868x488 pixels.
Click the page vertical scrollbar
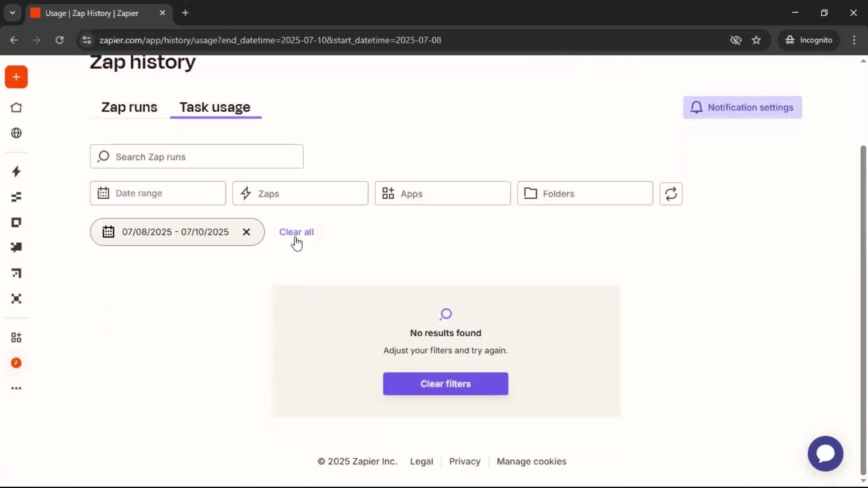[863, 310]
